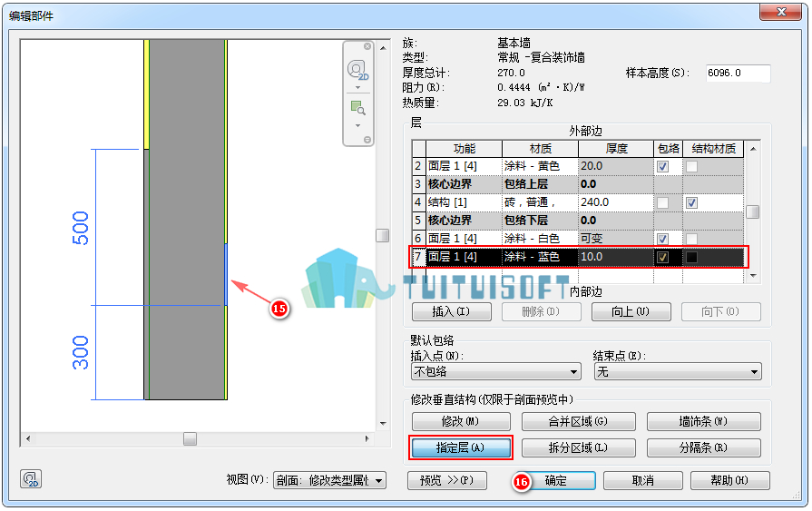Screen dimensions: 812x511
Task: Click 可变 thickness cell in row 6
Action: point(616,239)
